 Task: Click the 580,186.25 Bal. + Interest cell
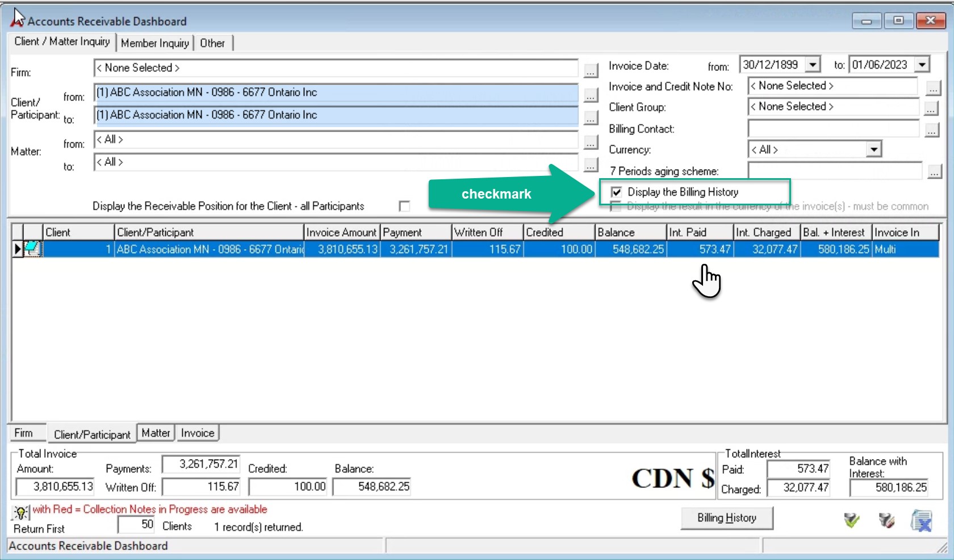click(836, 249)
